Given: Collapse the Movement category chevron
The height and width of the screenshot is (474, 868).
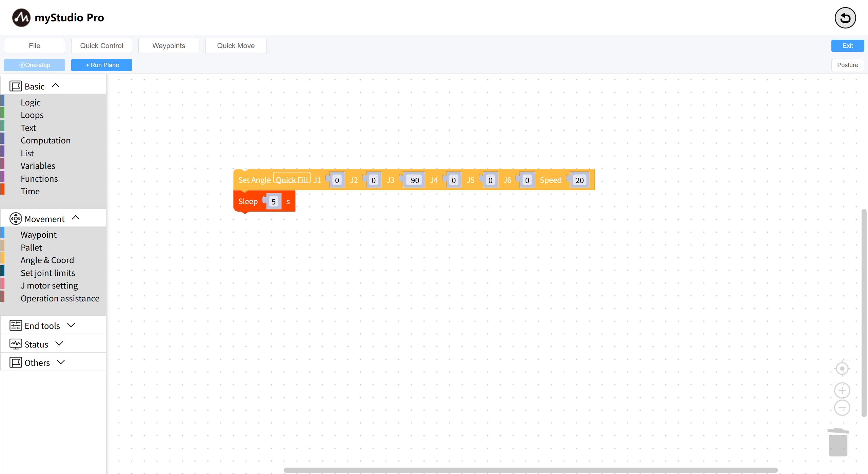Looking at the screenshot, I should [76, 218].
